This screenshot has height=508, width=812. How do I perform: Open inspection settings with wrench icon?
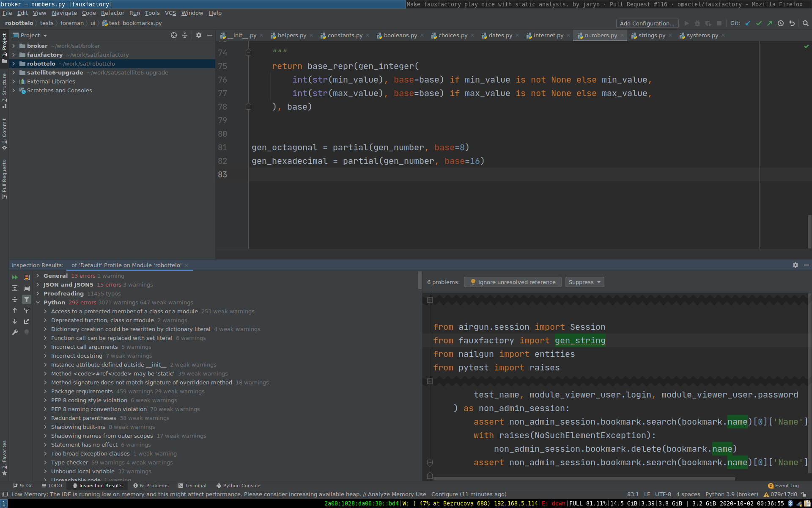14,333
